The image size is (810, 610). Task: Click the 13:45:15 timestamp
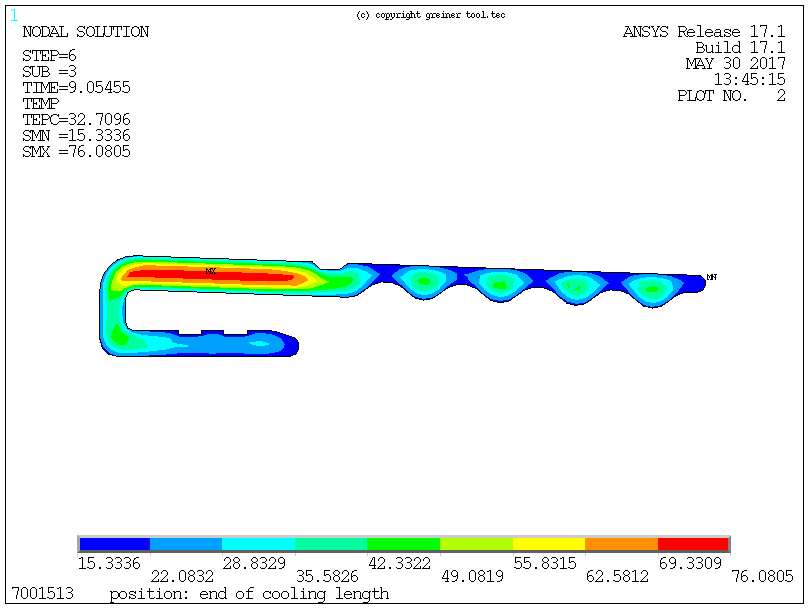[x=750, y=80]
